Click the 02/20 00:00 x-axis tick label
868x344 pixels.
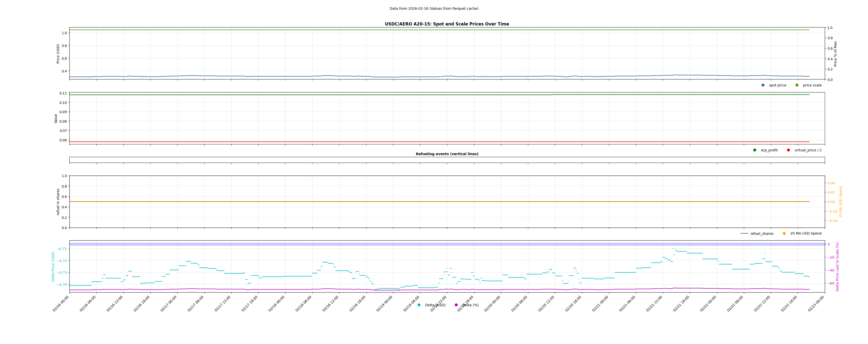(493, 304)
